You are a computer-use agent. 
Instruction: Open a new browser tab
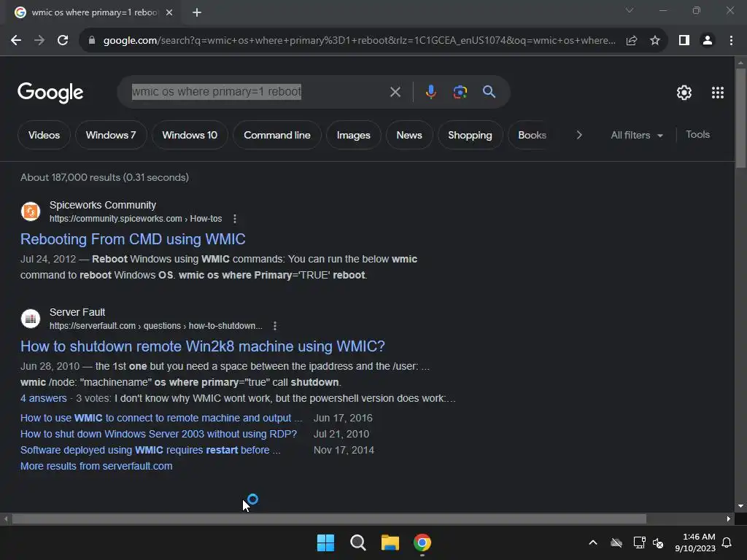point(197,12)
